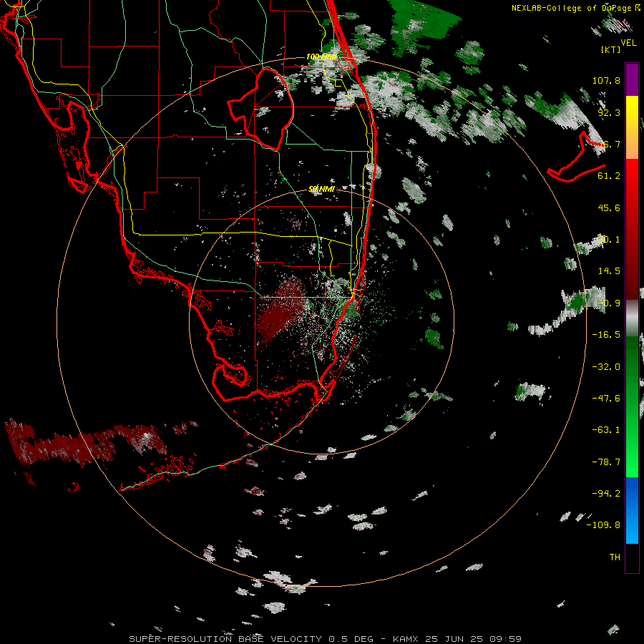Select the 61.2 velocity scale value
Image resolution: width=644 pixels, height=644 pixels.
tap(609, 176)
